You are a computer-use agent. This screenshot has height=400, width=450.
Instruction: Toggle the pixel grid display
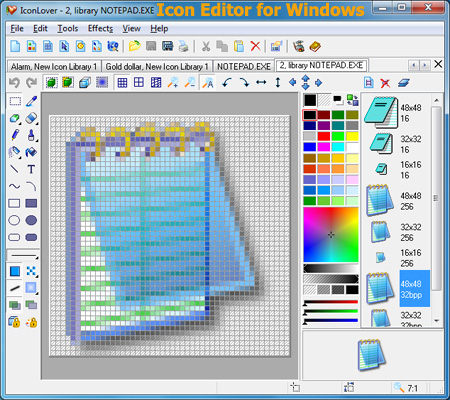click(x=122, y=82)
